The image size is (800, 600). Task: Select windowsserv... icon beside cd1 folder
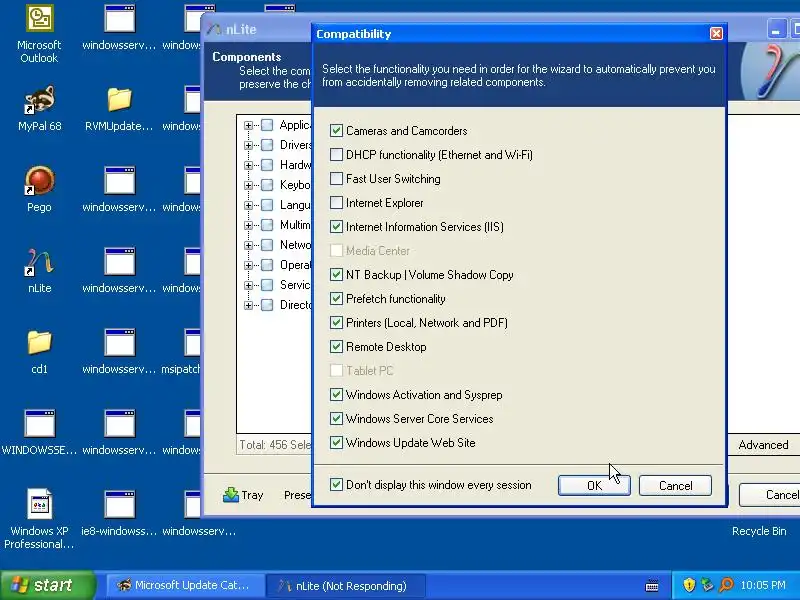click(x=119, y=351)
